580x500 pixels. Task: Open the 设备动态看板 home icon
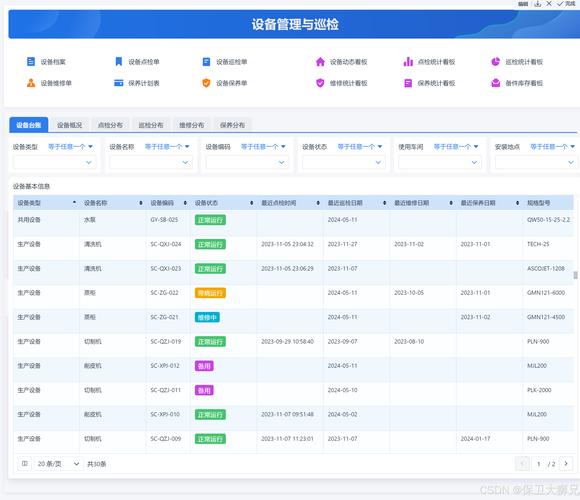320,61
